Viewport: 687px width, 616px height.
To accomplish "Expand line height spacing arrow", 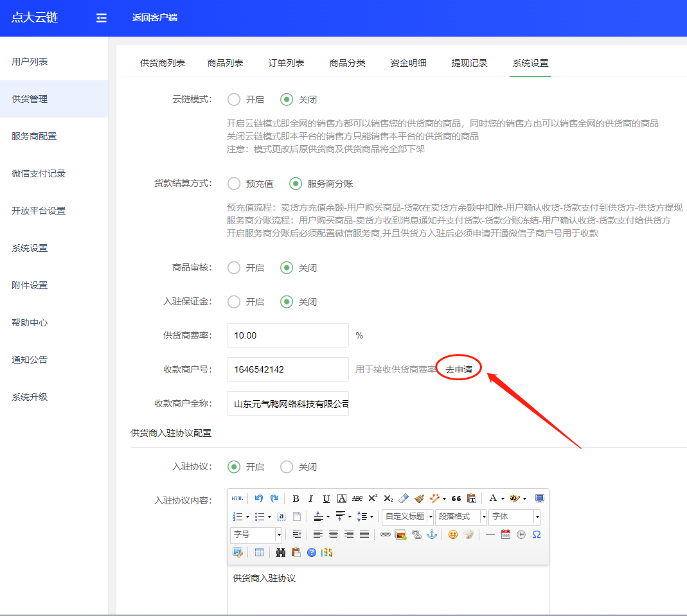I will pos(371,516).
